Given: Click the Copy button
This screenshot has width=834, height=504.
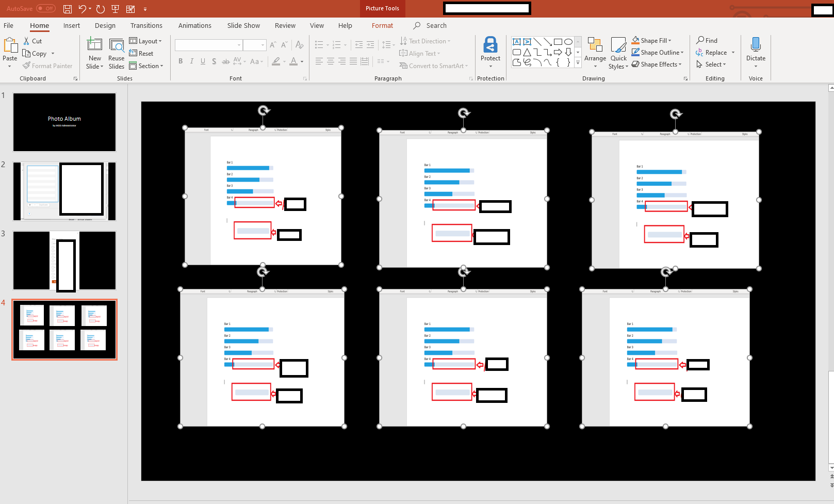Looking at the screenshot, I should pyautogui.click(x=35, y=54).
